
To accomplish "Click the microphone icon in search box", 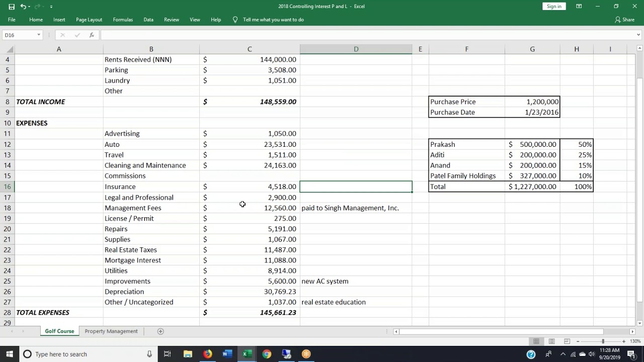I will tap(149, 354).
